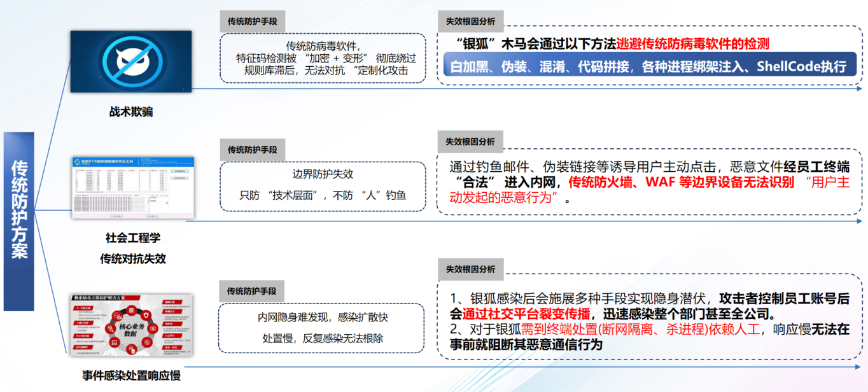Image resolution: width=868 pixels, height=392 pixels.
Task: Click the blue bar listing 白加黑、伪装、混淆
Action: (x=649, y=66)
